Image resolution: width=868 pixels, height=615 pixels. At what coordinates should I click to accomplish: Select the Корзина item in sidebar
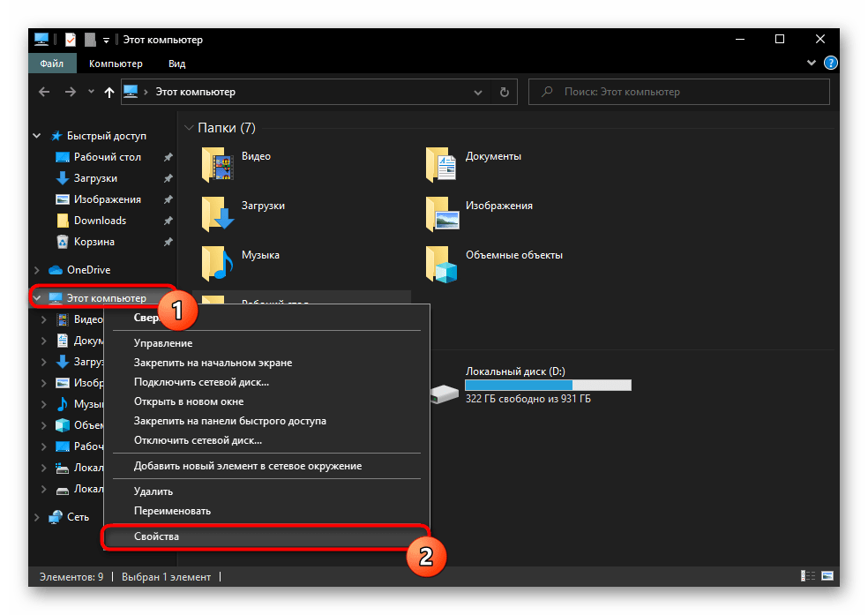pos(94,242)
